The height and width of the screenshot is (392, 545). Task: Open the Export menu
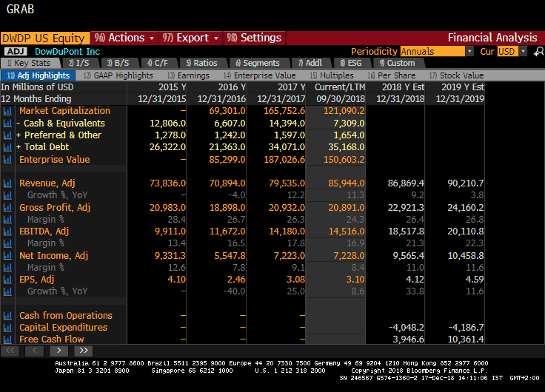pyautogui.click(x=190, y=38)
